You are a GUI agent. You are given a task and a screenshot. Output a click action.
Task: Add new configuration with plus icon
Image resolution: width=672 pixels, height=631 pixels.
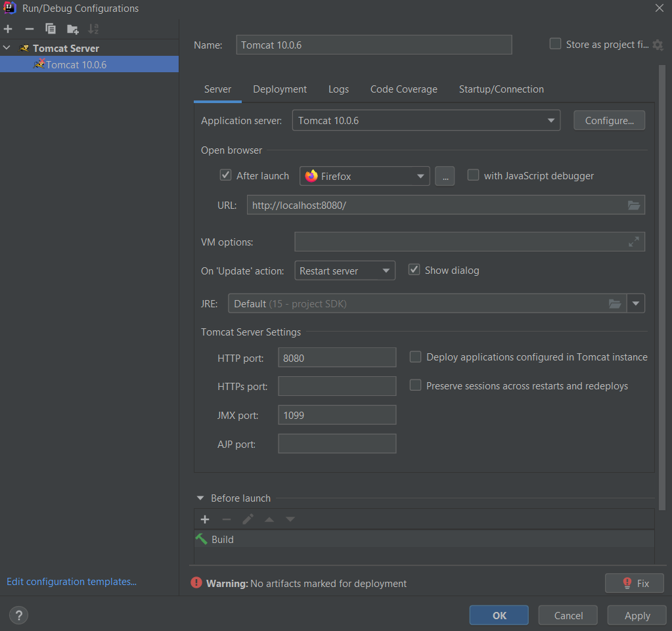(8, 29)
